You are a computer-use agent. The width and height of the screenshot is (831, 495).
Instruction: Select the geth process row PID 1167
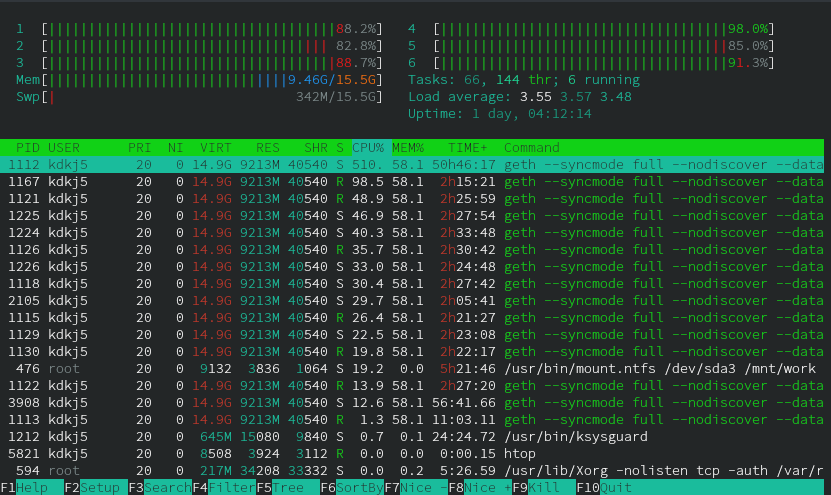(x=412, y=182)
